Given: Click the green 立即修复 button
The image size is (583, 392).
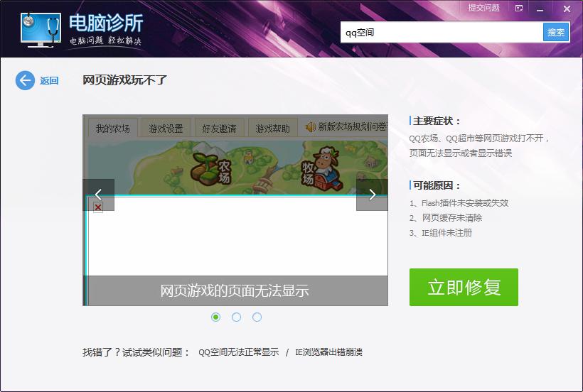Looking at the screenshot, I should click(x=464, y=288).
